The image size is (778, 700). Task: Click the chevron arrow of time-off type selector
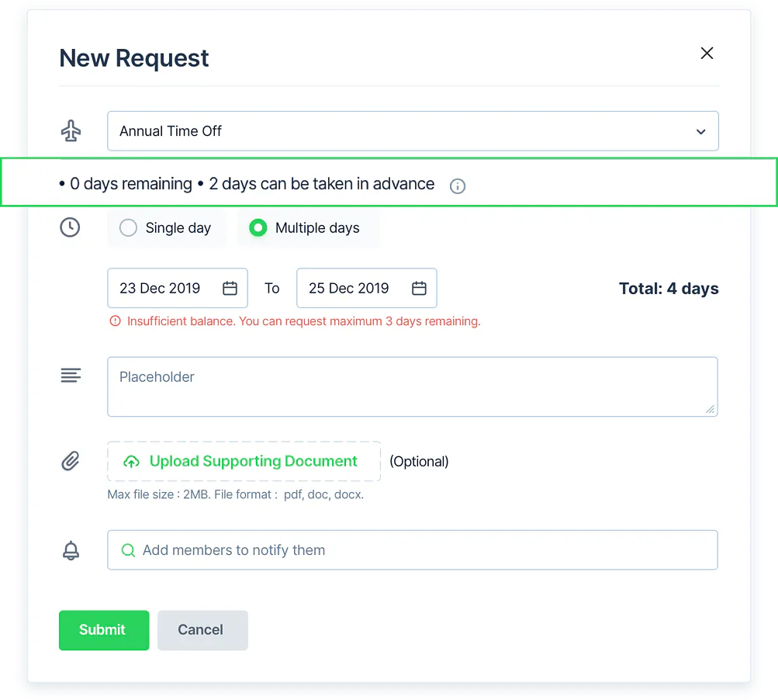[x=700, y=132]
